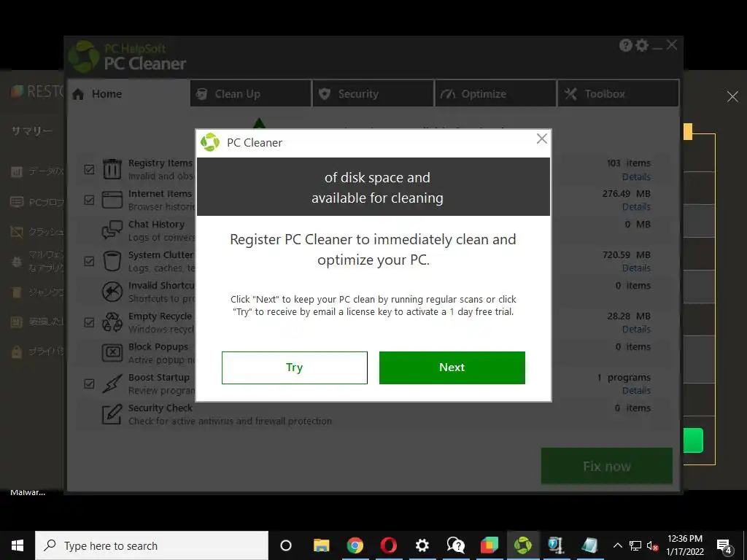Click the Chat History bubbles icon
Image resolution: width=747 pixels, height=560 pixels.
pyautogui.click(x=112, y=230)
